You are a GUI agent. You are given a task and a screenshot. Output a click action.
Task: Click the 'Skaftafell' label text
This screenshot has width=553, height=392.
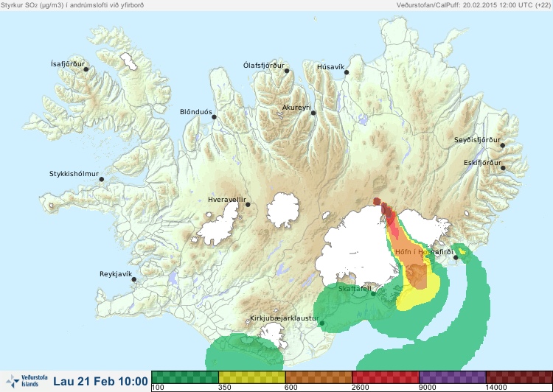pos(355,289)
